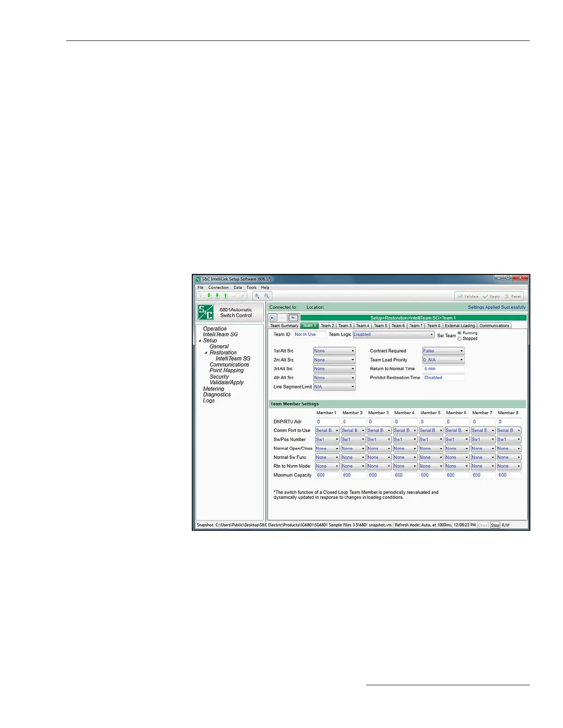Viewport: 563px width, 728px height.
Task: Click the forward navigation arrow
Action: pyautogui.click(x=282, y=318)
